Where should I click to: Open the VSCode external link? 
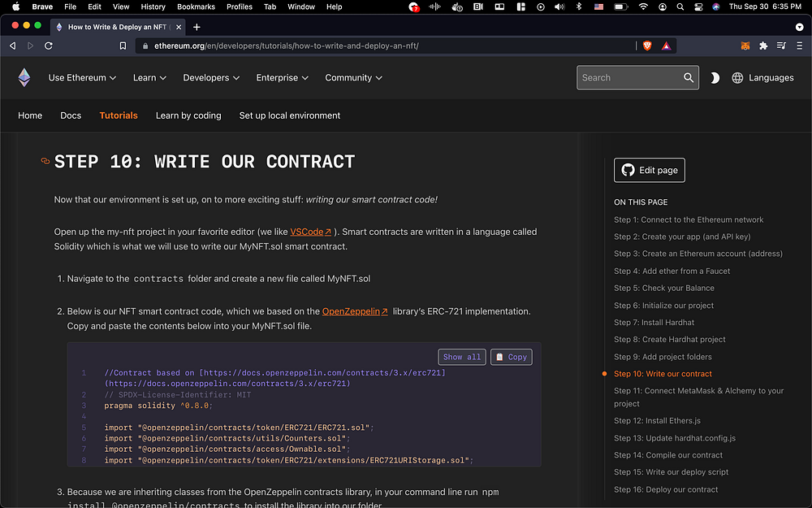311,232
